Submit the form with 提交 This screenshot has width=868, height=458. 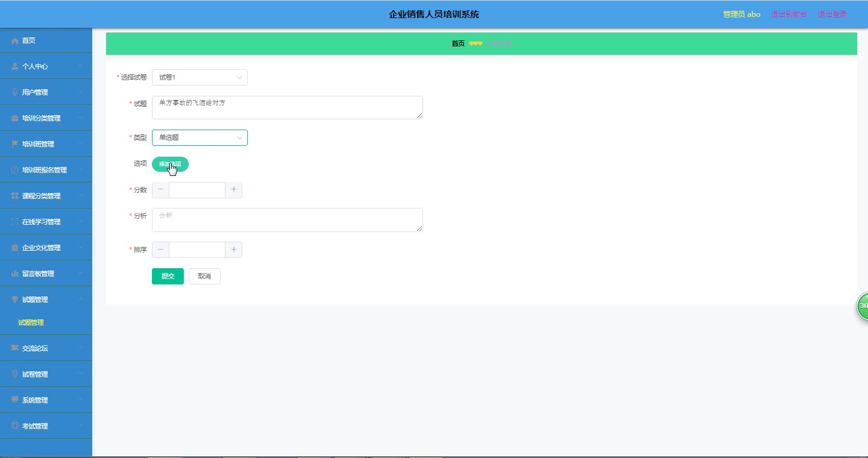168,276
